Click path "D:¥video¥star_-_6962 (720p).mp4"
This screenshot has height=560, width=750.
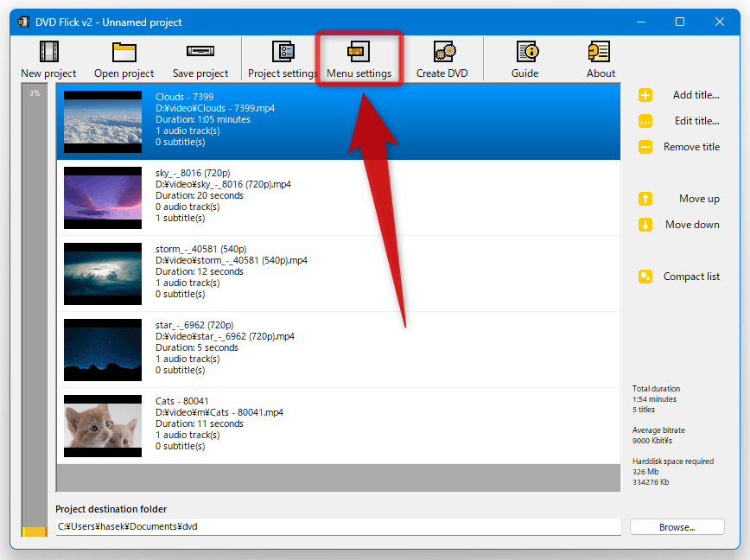(x=225, y=336)
